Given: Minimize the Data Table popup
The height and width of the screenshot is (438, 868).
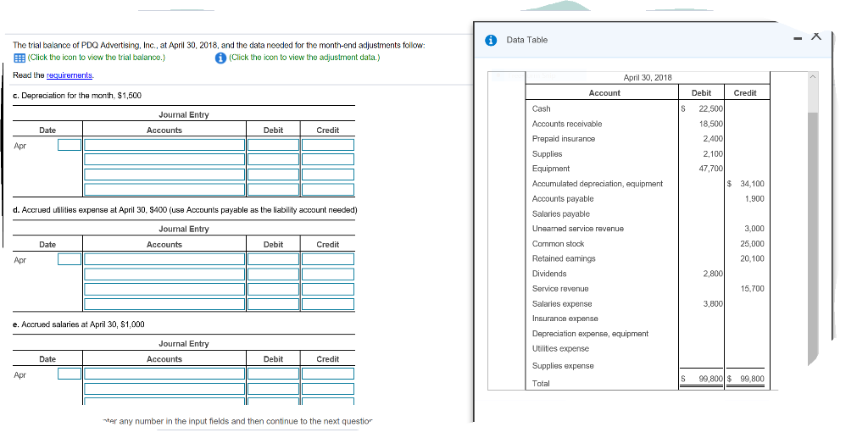Looking at the screenshot, I should tap(798, 38).
